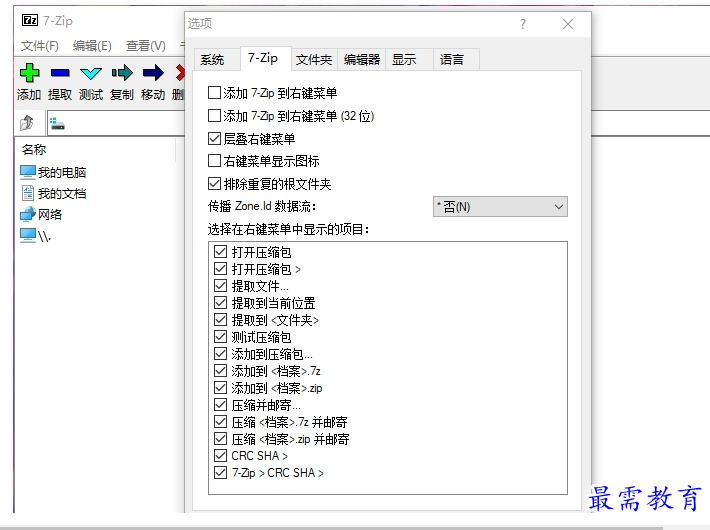This screenshot has width=710, height=530.
Task: Close the 选项 dialog with X
Action: (x=568, y=24)
